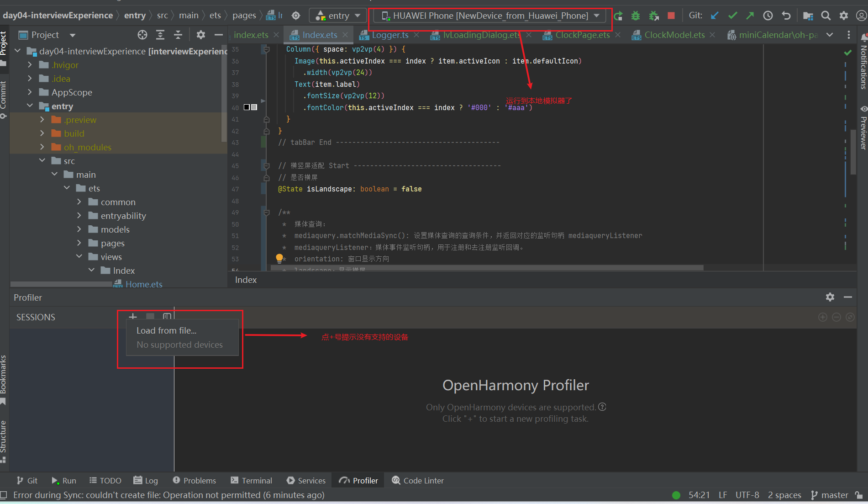The image size is (868, 504).
Task: Expand all in Project panel
Action: click(x=160, y=35)
